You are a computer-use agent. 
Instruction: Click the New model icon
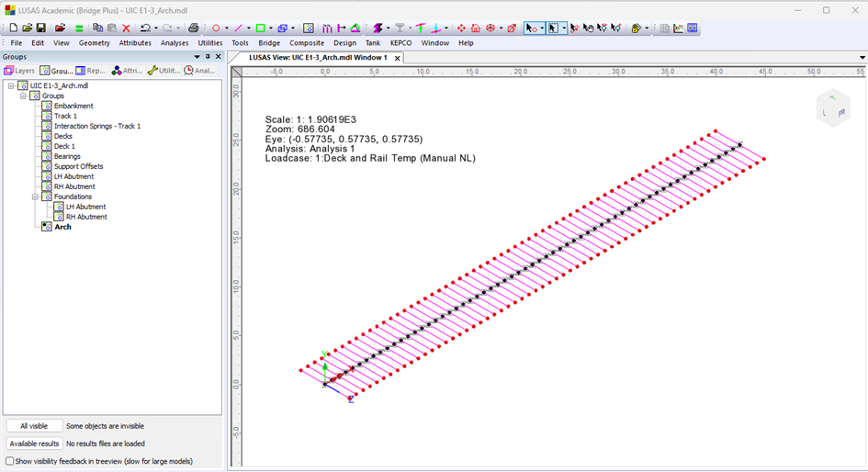[x=13, y=28]
